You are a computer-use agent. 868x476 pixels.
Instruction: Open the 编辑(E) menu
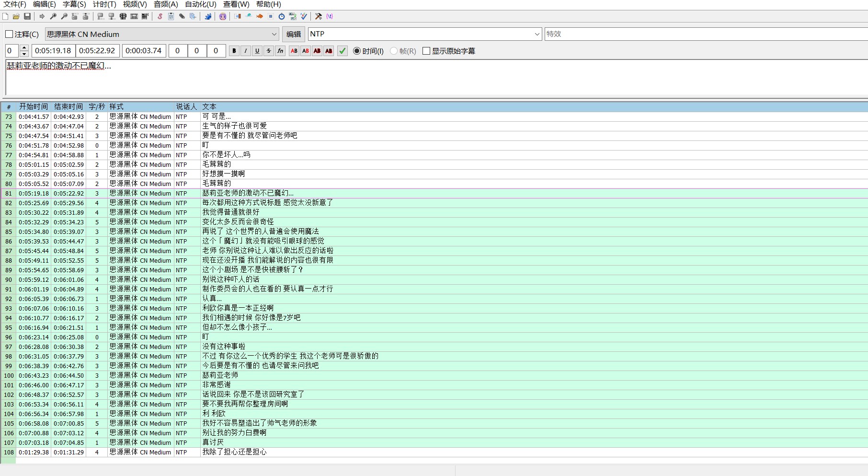pyautogui.click(x=45, y=4)
